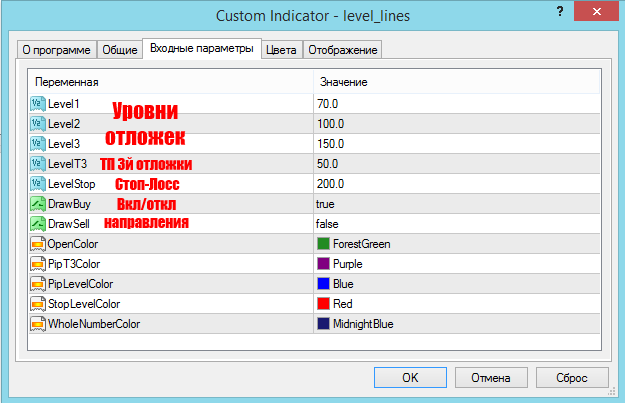Click the resize grip in dialog corner
The height and width of the screenshot is (403, 625).
pyautogui.click(x=612, y=392)
